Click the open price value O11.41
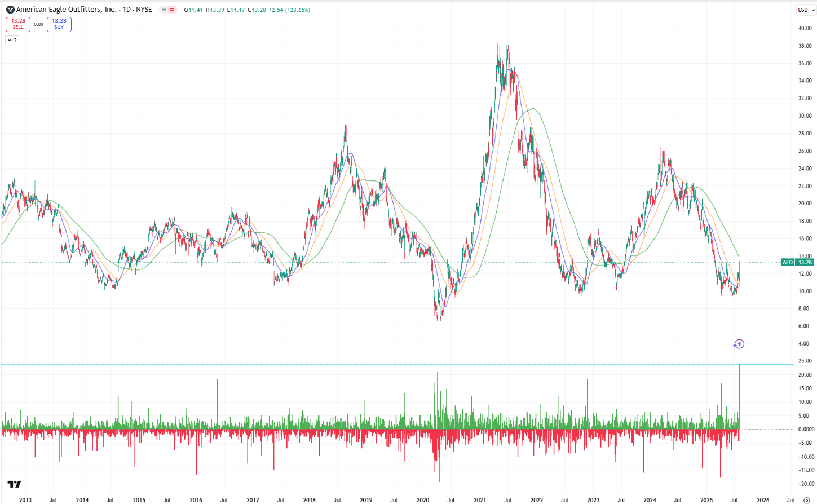The image size is (817, 504). pyautogui.click(x=193, y=10)
